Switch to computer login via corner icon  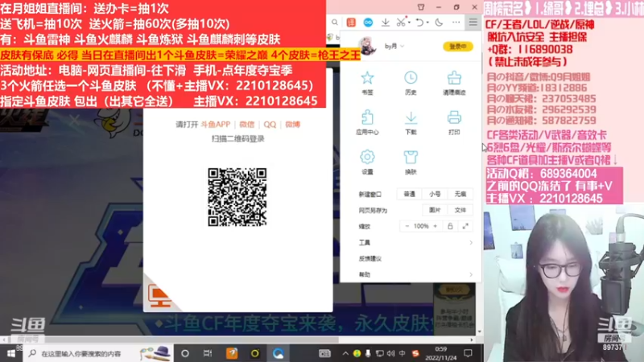click(159, 295)
